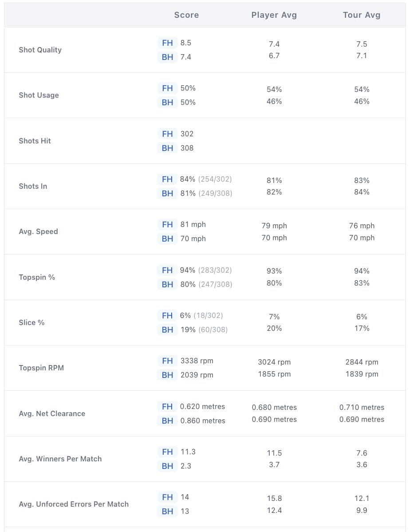The height and width of the screenshot is (532, 409).
Task: Click the (254/302) forehand shots in fraction
Action: click(x=215, y=179)
